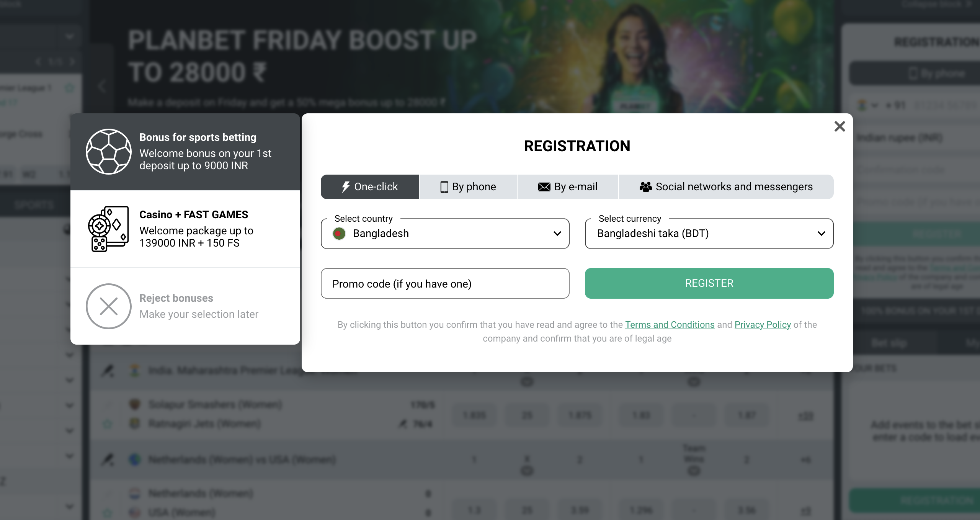Switch to Social networks and messengers tab
This screenshot has height=520, width=980.
tap(726, 187)
